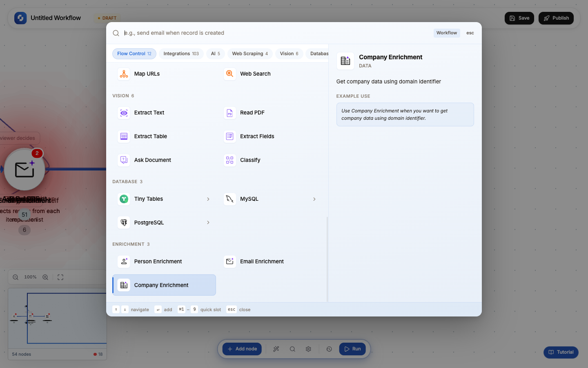
Task: Switch to the AI category tab
Action: (x=216, y=54)
